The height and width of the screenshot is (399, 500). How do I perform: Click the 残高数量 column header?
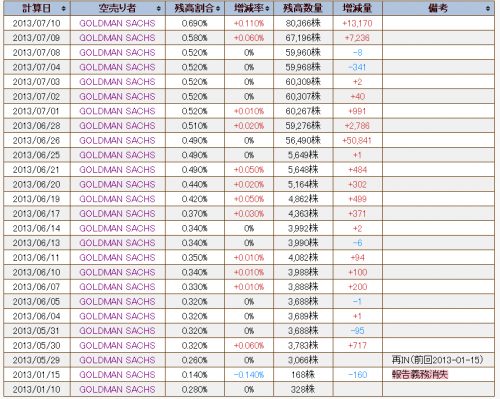click(303, 8)
